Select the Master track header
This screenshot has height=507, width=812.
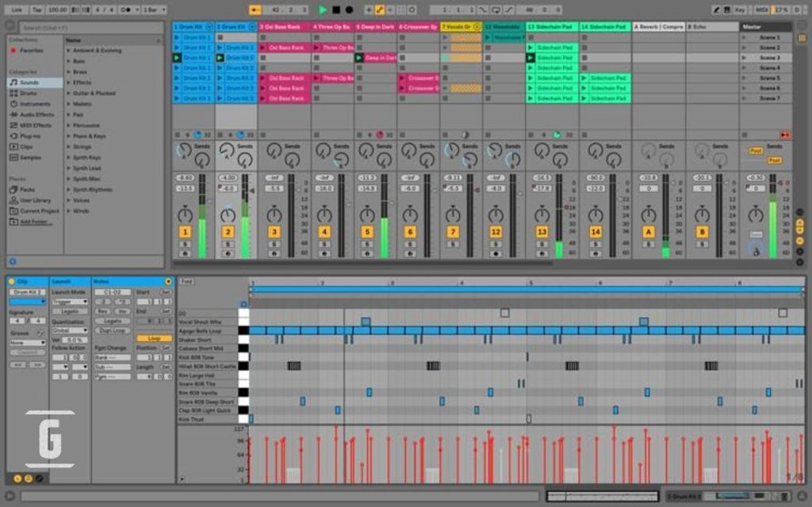(x=765, y=26)
